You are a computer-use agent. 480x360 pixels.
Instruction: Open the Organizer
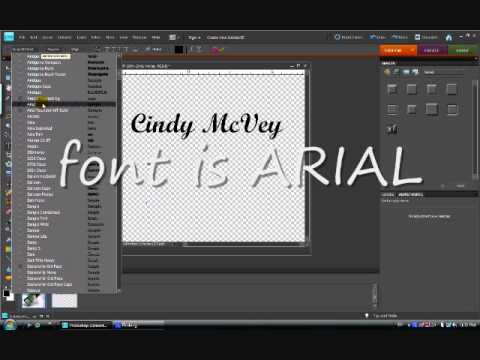[x=426, y=37]
